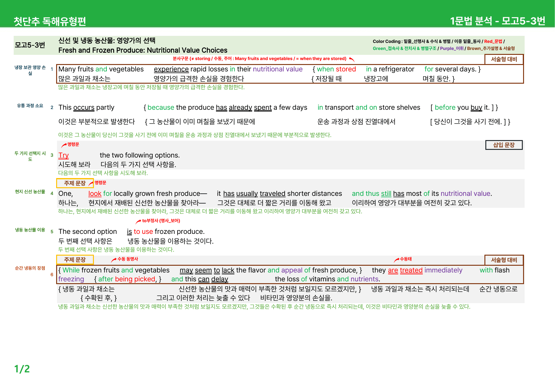
Task: Click the '서술형 대비' tag on sentence 6
Action: pyautogui.click(x=504, y=260)
